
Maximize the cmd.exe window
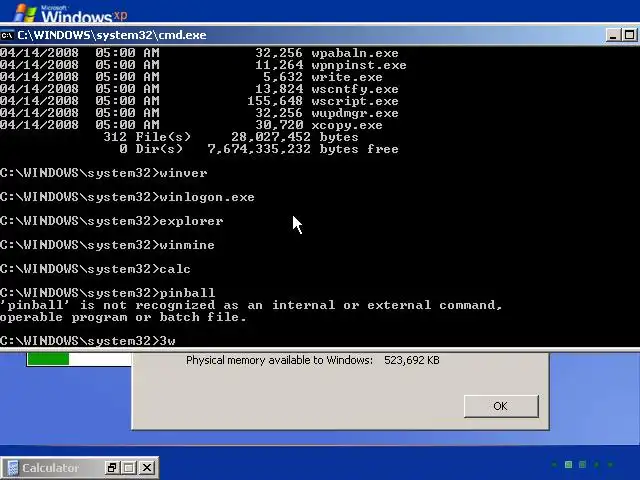629,35
